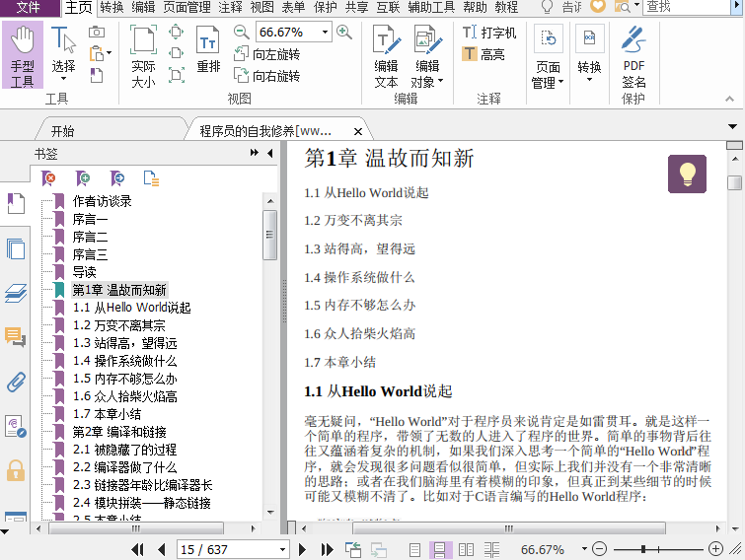745x560 pixels.
Task: Collapse the bookmarks panel with left arrow
Action: pos(270,153)
